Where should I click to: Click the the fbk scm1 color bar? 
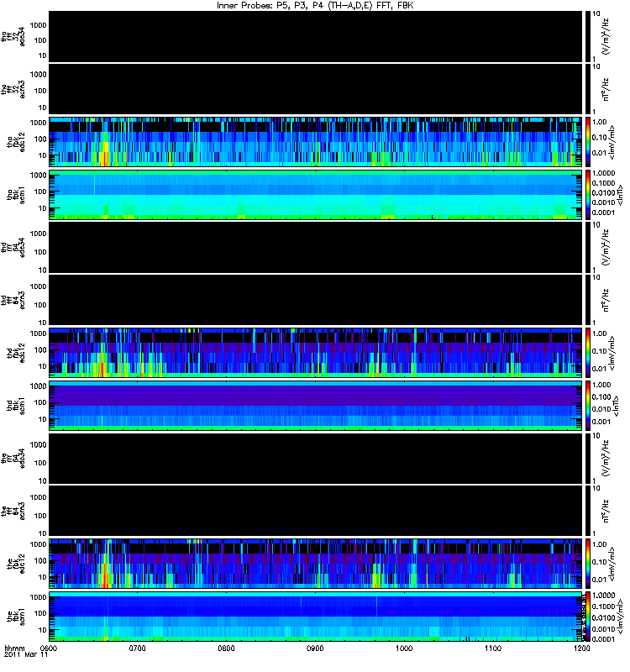point(587,617)
